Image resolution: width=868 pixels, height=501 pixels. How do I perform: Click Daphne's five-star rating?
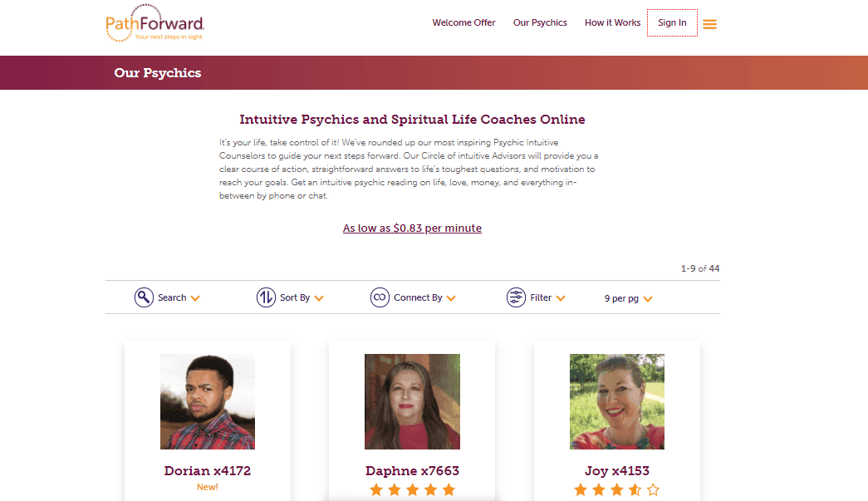tap(413, 490)
